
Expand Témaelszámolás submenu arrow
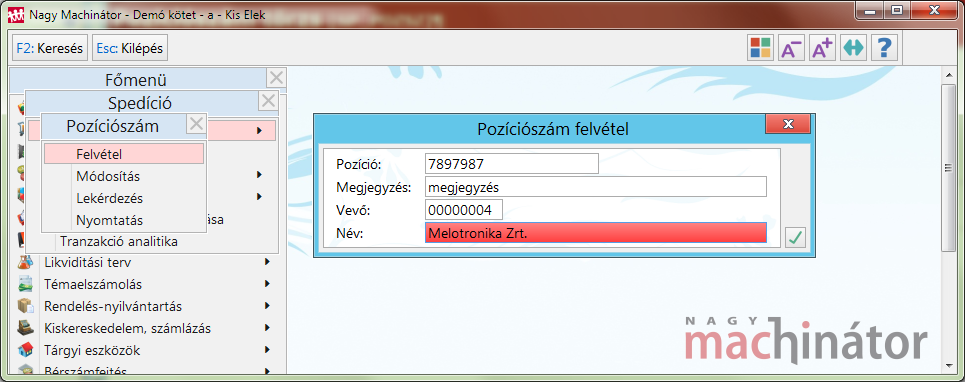pos(267,284)
